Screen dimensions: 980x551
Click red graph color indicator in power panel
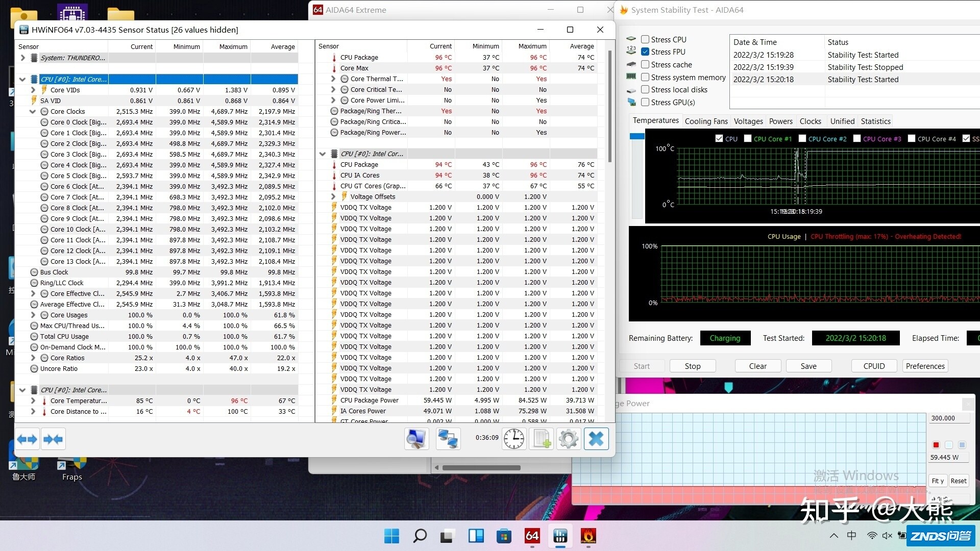[936, 445]
